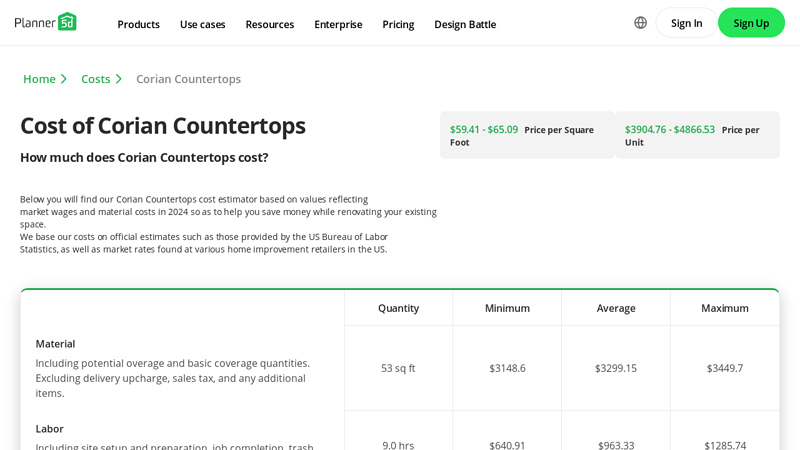Open the Products menu
The height and width of the screenshot is (450, 800).
(138, 24)
